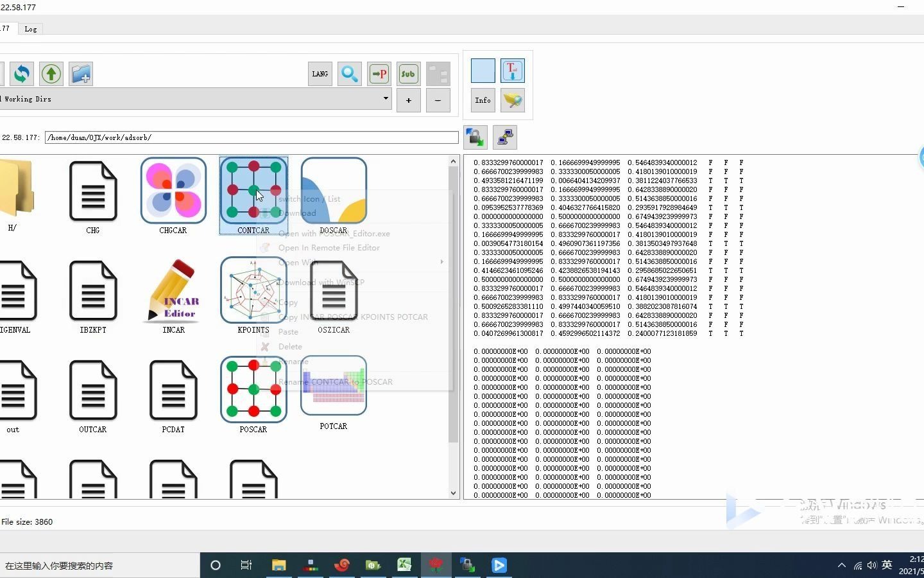Expand the Open With submenu arrow
The width and height of the screenshot is (924, 578).
click(441, 262)
